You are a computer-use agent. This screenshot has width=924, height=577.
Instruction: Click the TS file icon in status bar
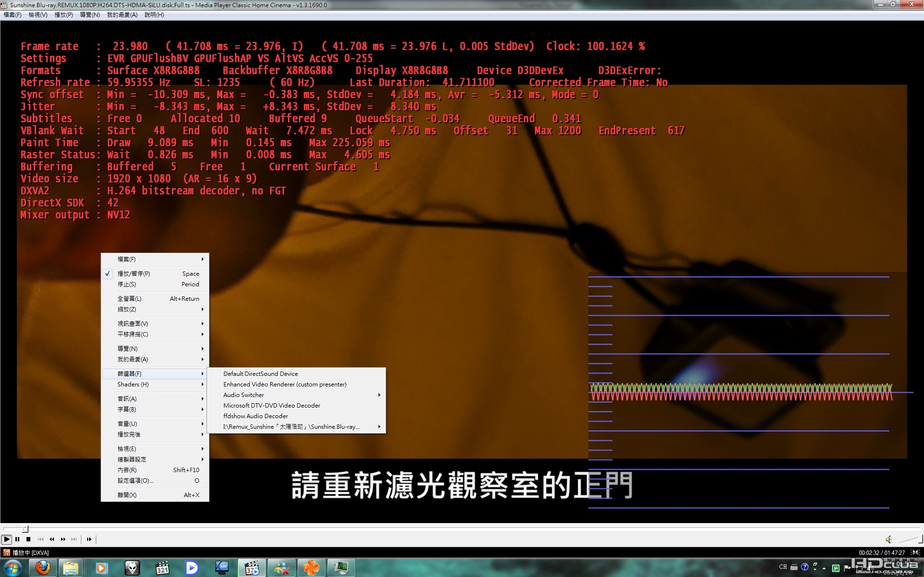tap(6, 552)
